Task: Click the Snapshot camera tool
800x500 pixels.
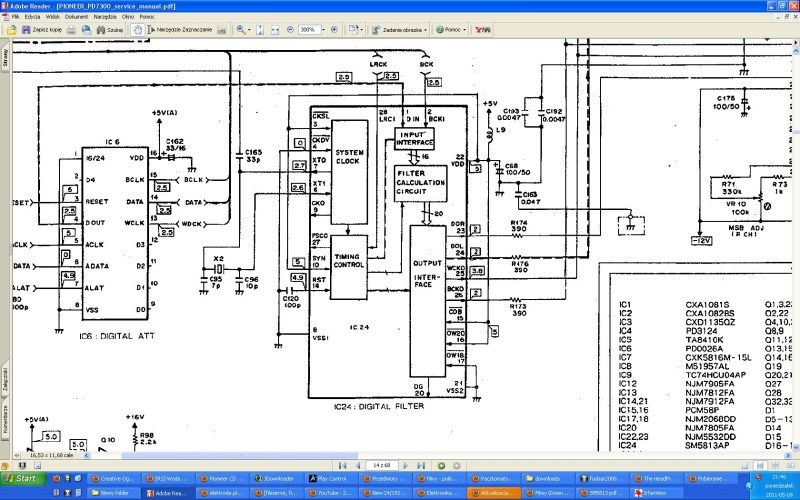Action: coord(221,30)
